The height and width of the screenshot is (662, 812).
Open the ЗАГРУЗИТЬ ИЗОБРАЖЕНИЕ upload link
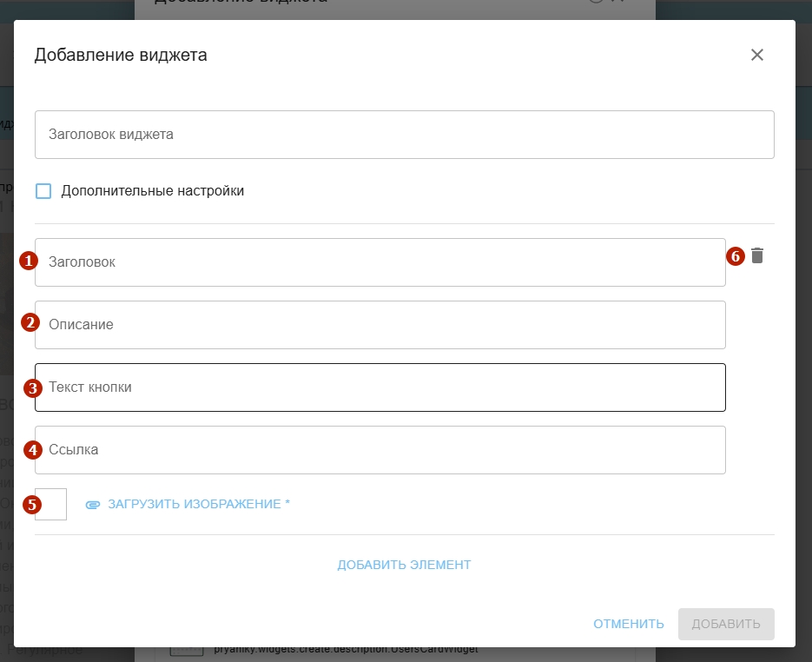click(x=198, y=504)
